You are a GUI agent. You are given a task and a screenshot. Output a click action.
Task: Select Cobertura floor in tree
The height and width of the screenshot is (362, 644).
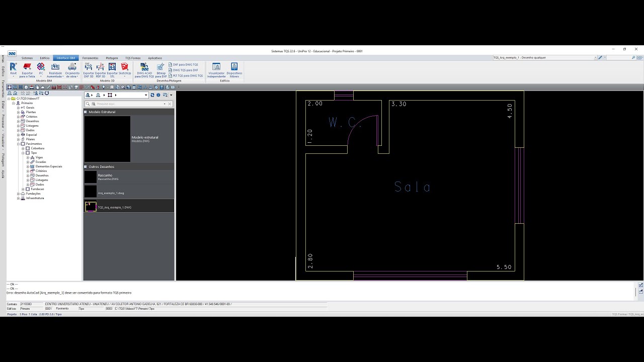(x=37, y=148)
